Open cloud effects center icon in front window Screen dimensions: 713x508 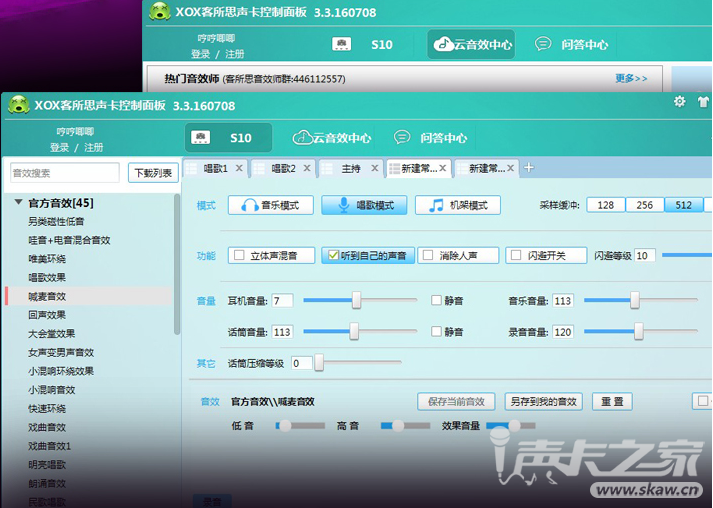pyautogui.click(x=302, y=137)
